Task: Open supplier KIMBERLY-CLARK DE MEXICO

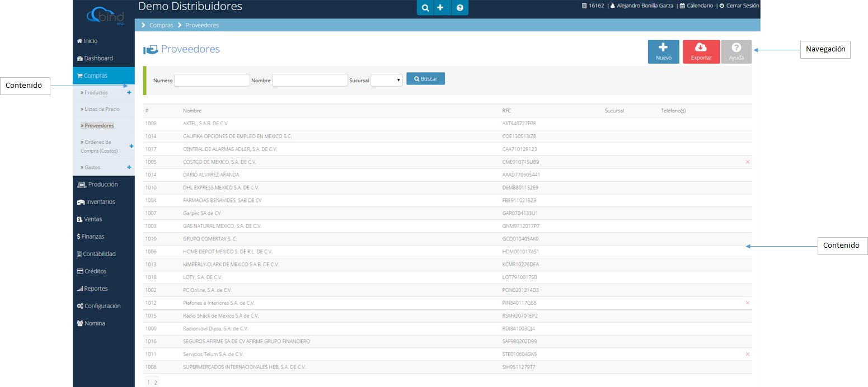Action: pos(231,265)
